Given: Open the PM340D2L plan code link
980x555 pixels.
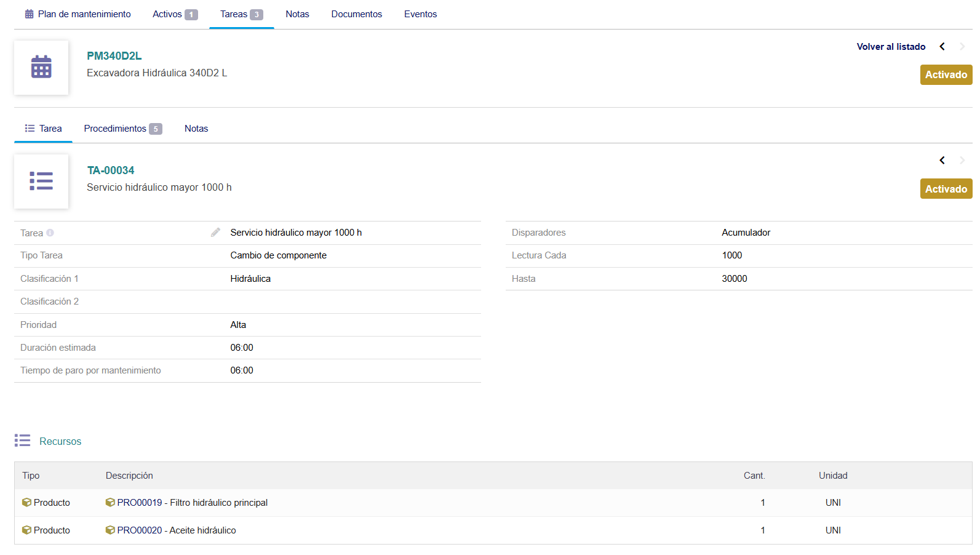Looking at the screenshot, I should click(114, 56).
